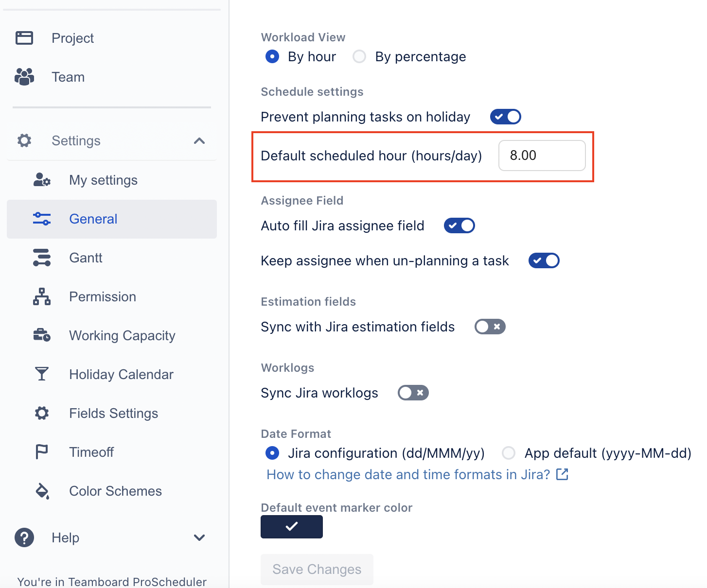Viewport: 707px width, 588px height.
Task: Click the Holiday Calendar cocktail glass icon
Action: 42,374
